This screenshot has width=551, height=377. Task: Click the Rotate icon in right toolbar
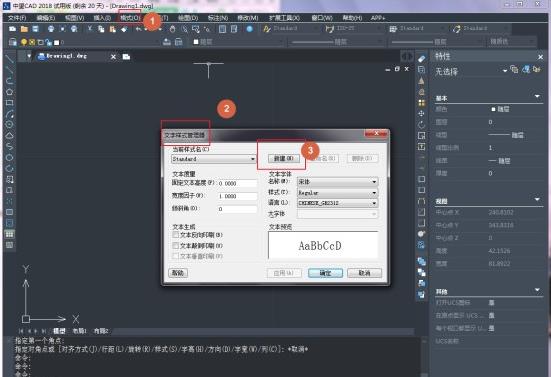pyautogui.click(x=422, y=124)
